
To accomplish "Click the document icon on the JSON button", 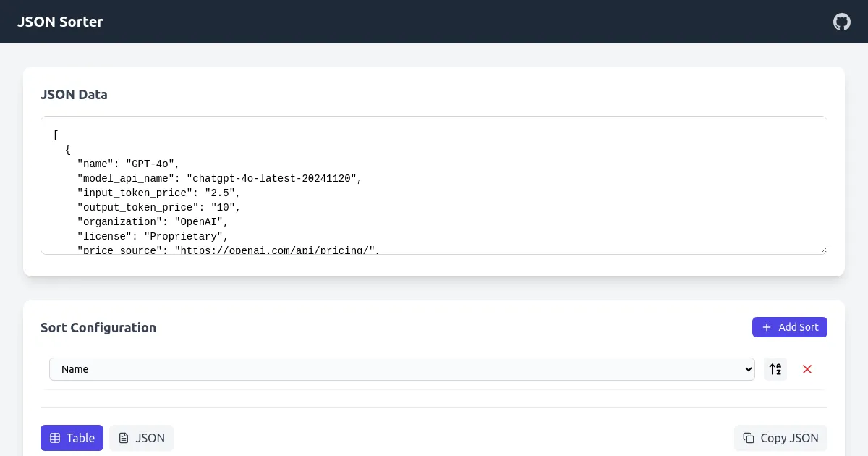I will click(124, 438).
